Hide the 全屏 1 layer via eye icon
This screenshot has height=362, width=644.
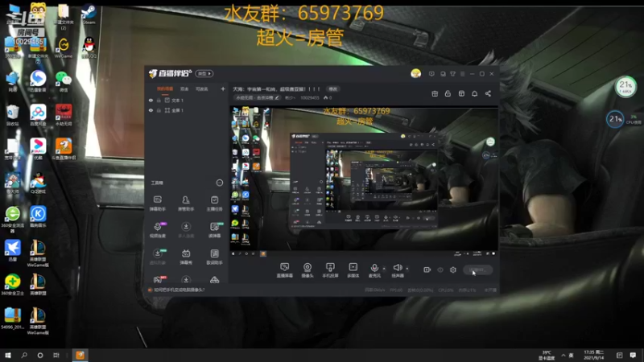tap(151, 110)
